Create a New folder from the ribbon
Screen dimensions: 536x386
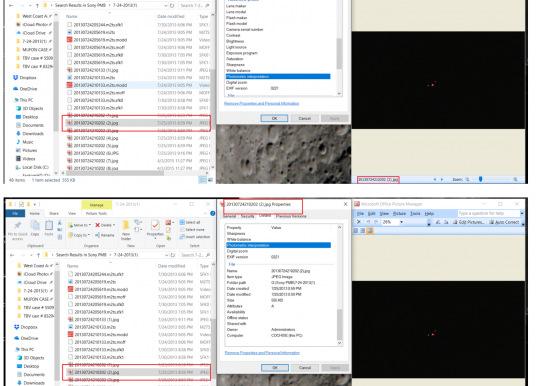point(126,230)
